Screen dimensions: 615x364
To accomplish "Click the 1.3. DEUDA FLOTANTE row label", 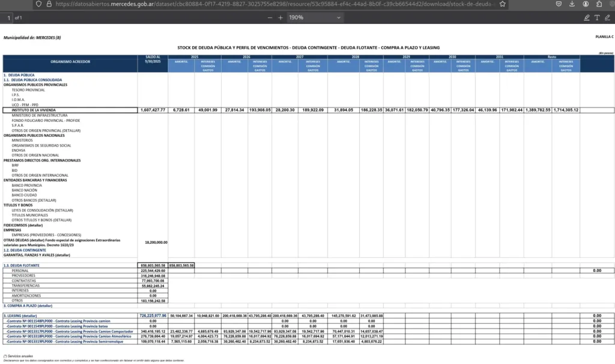I will point(22,265).
